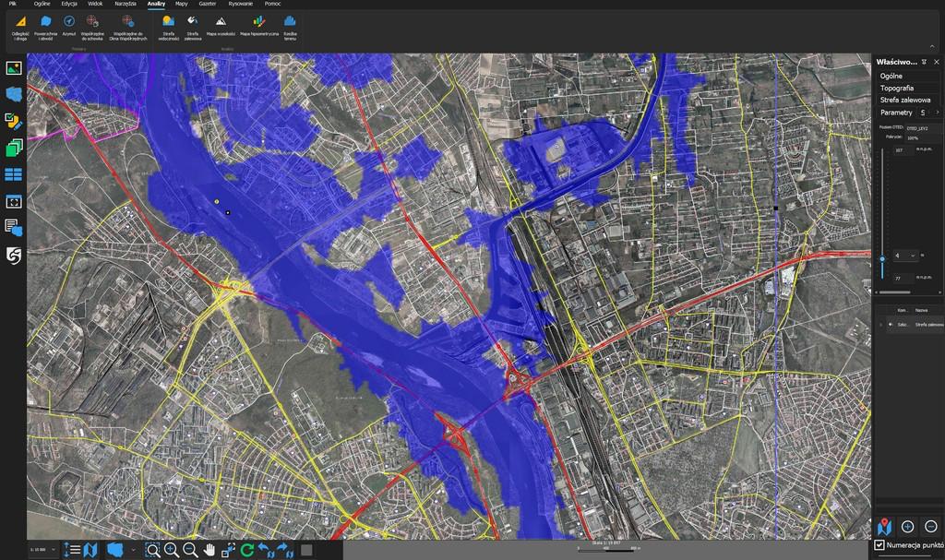Activate the Odległość i droga measure tool

pos(19,24)
